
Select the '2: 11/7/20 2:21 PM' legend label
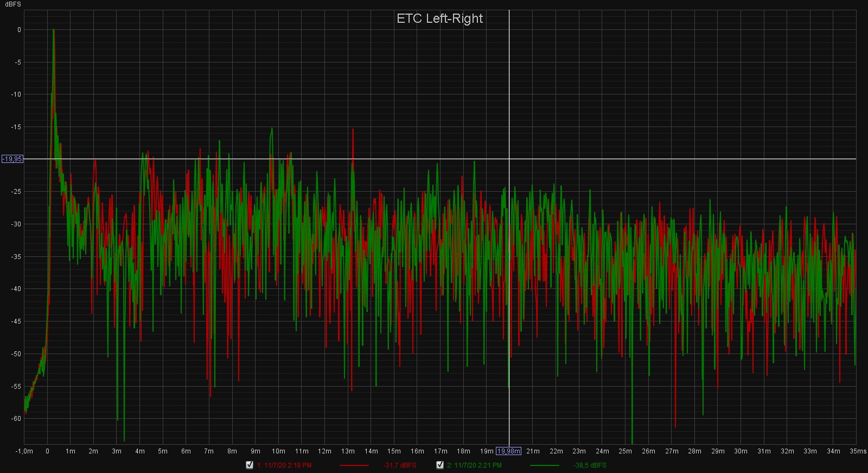pyautogui.click(x=474, y=465)
